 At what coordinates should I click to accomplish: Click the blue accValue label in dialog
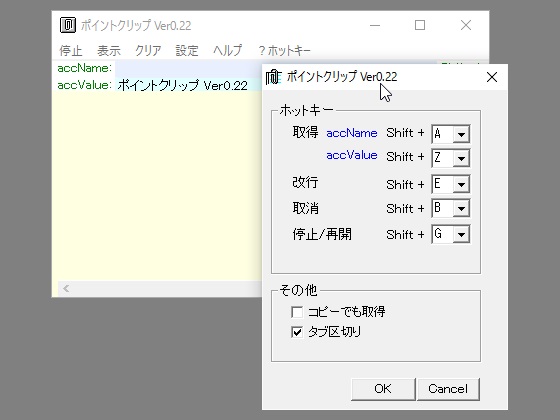click(x=352, y=155)
